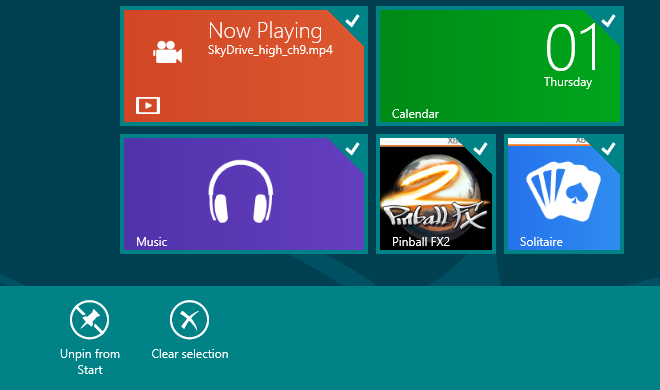The image size is (660, 390).
Task: Click the Pinball FX2 label text
Action: [x=421, y=242]
